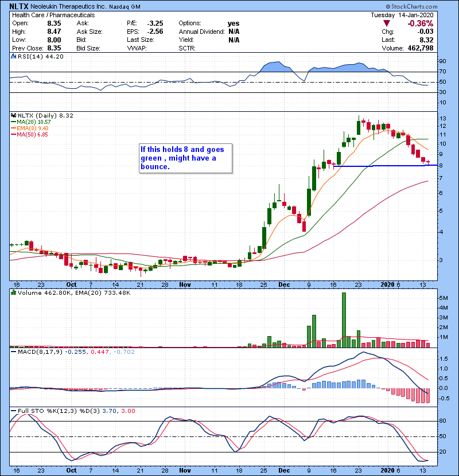Click the Health Care / Pharmaceuticals sector text
The image size is (459, 476).
click(53, 15)
